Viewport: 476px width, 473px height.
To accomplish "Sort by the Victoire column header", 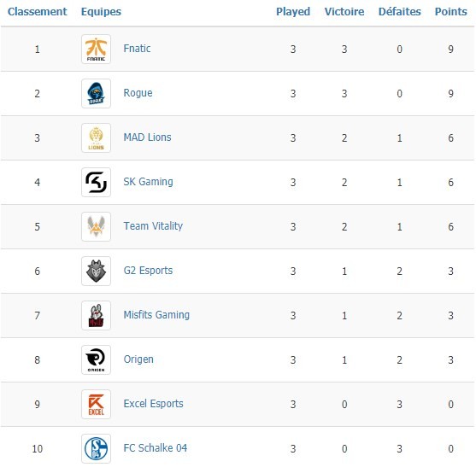I will point(344,11).
